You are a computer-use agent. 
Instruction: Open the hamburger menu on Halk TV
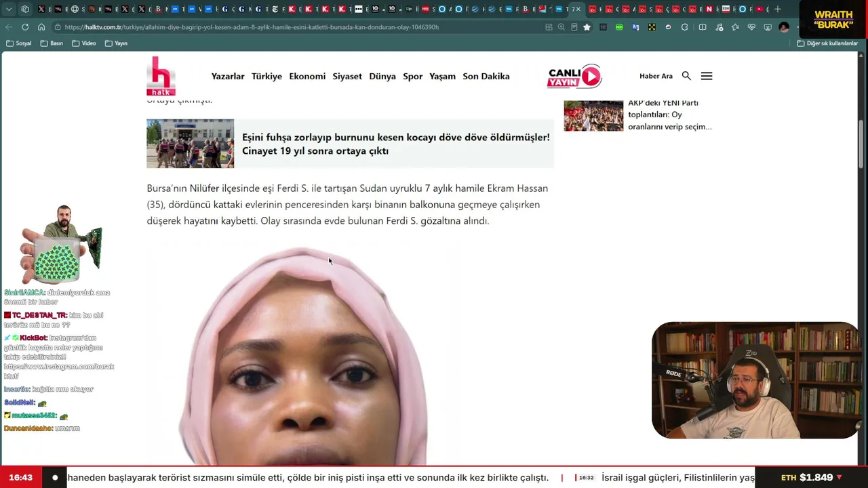[707, 76]
